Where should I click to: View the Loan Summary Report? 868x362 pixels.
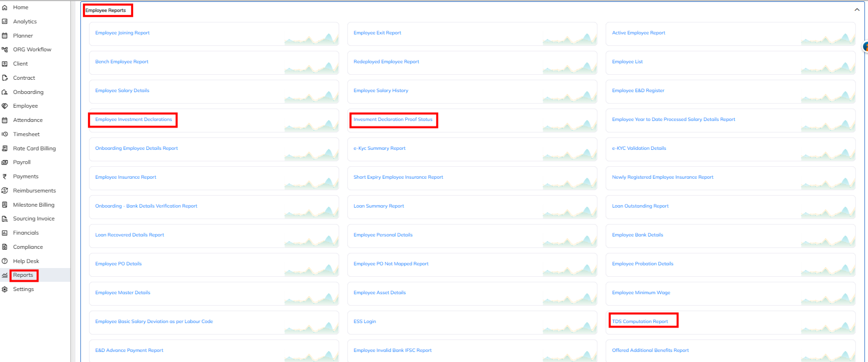coord(378,206)
